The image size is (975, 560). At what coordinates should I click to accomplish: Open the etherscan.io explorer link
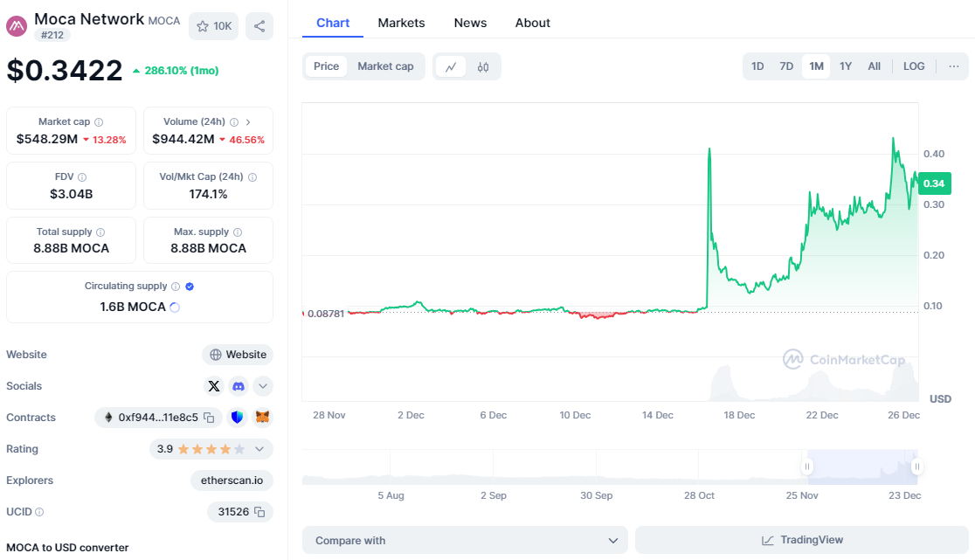[x=232, y=480]
